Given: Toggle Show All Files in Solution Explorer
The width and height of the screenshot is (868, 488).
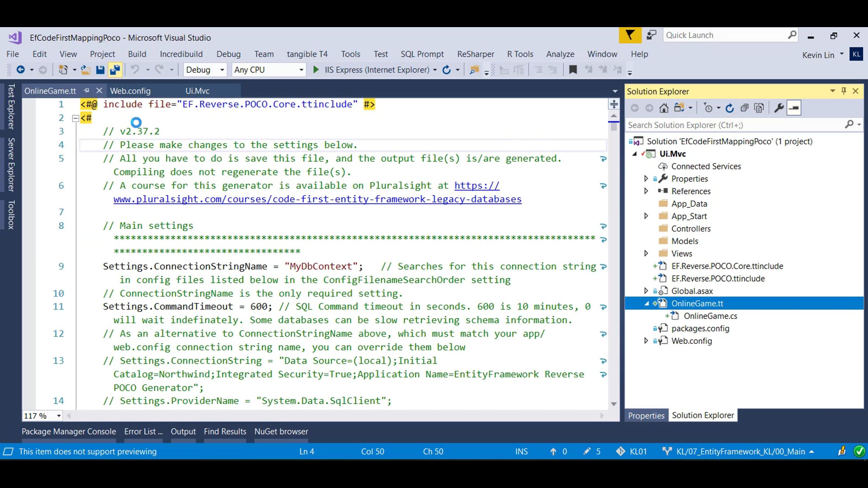Looking at the screenshot, I should (x=759, y=108).
